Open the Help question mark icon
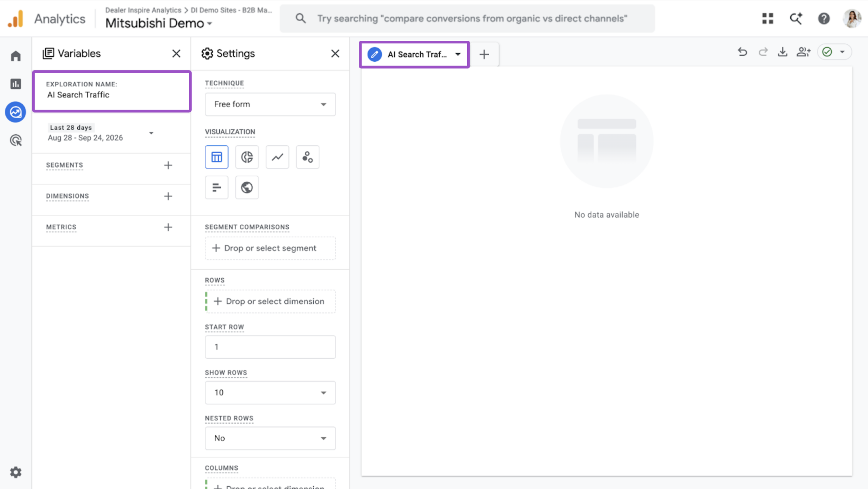 [824, 18]
